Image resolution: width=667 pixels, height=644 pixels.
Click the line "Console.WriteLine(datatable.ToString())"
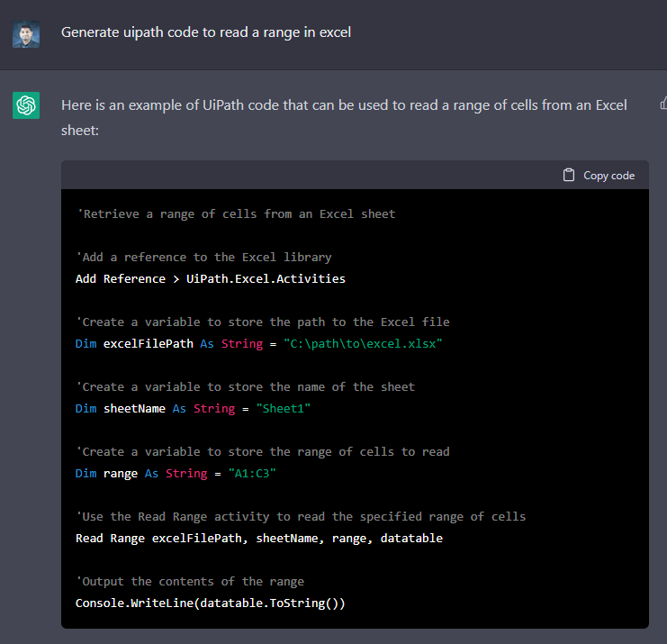(x=211, y=603)
